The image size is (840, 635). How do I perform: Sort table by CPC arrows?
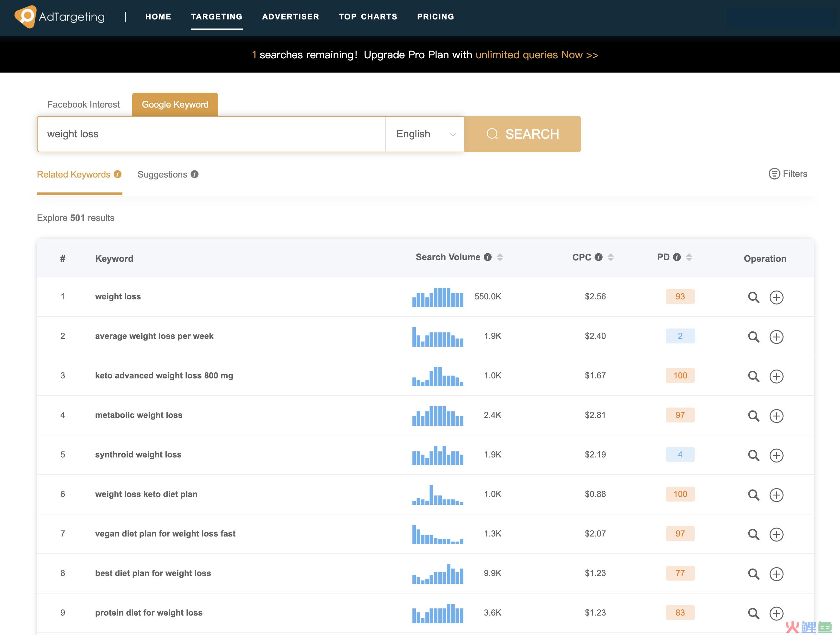[611, 257]
